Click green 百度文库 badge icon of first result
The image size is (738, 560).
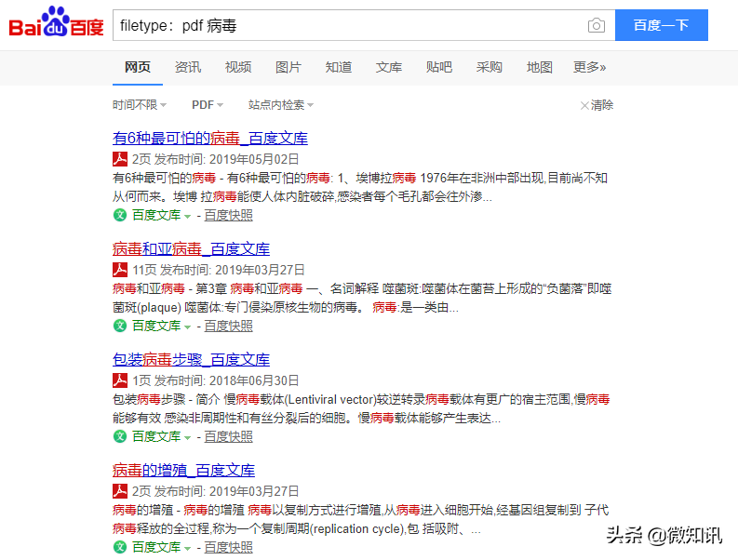[x=120, y=215]
